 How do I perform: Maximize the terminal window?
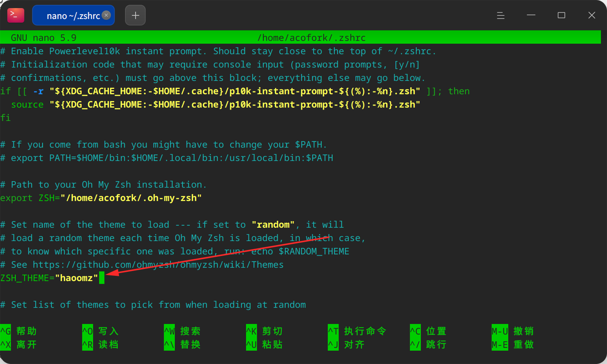coord(561,15)
